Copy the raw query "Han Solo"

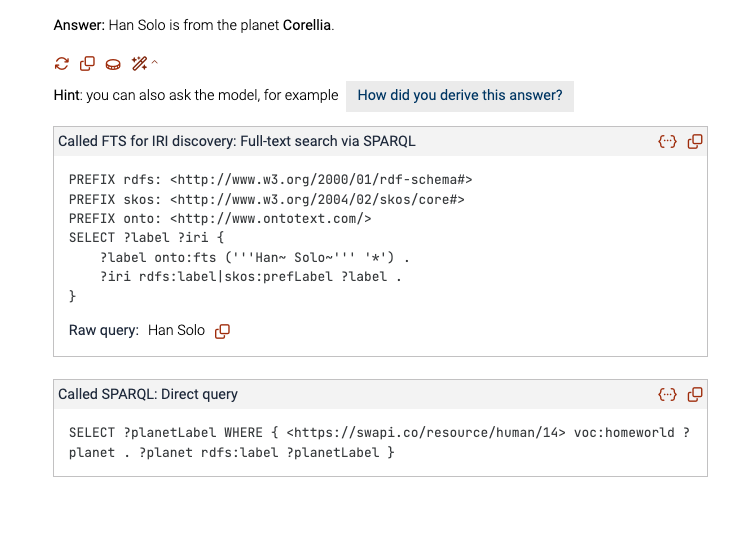click(222, 331)
